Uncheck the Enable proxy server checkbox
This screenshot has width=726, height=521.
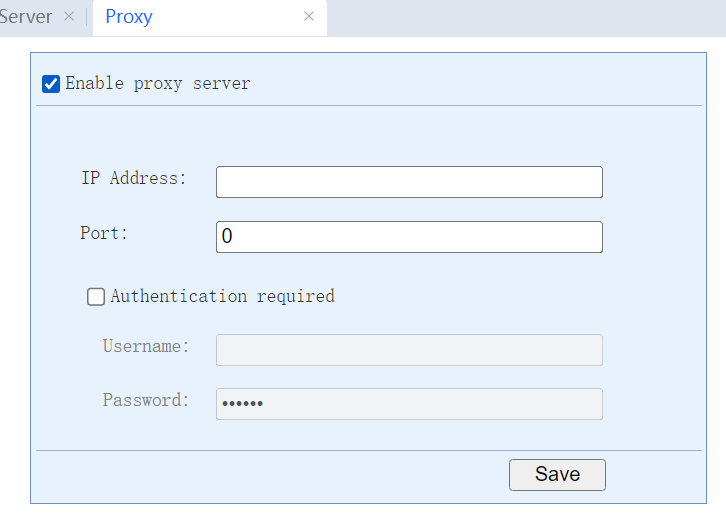(x=51, y=84)
